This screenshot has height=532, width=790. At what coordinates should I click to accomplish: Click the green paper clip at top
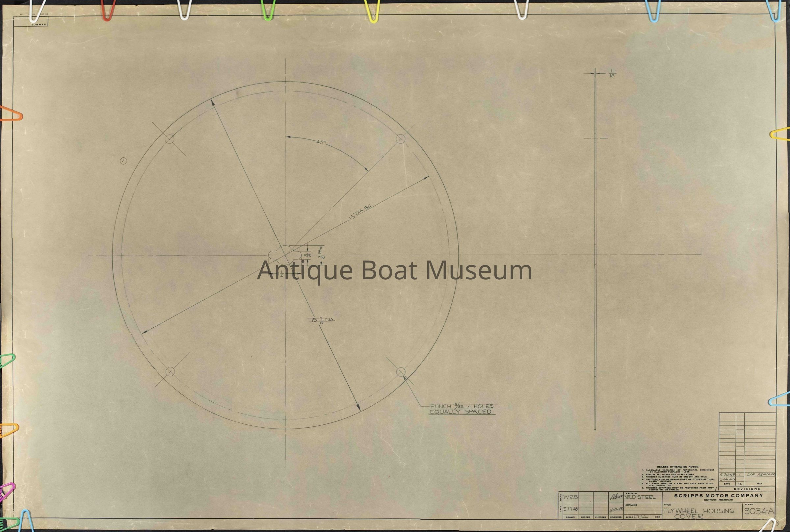268,11
